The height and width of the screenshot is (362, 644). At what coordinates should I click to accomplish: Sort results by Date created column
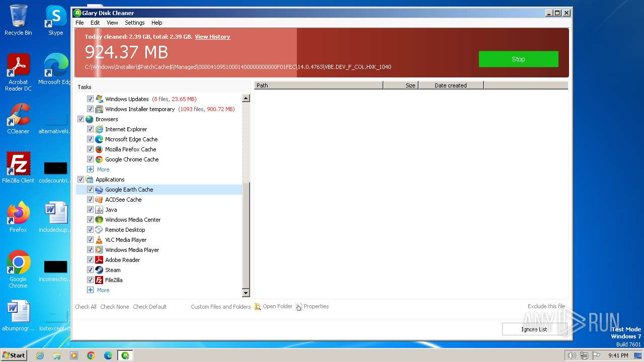click(451, 85)
